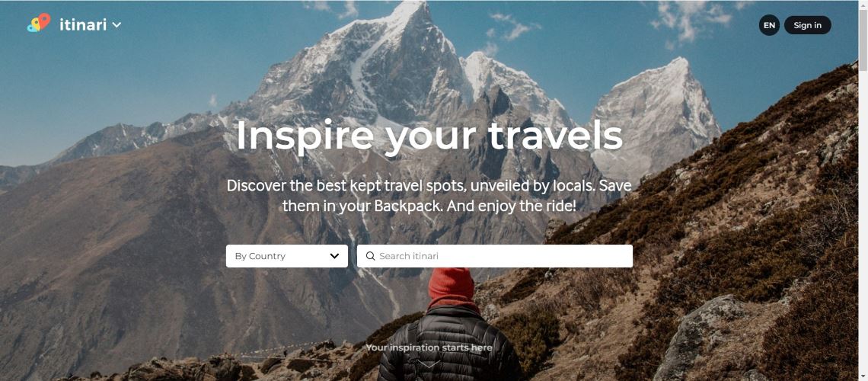Screen dimensions: 868x381
Task: Click the scrollbar up arrow
Action: (863, 4)
